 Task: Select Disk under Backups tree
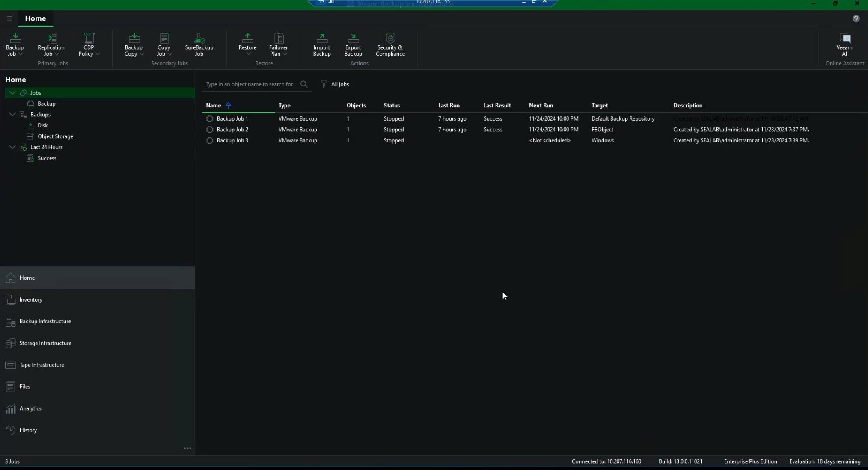coord(42,125)
